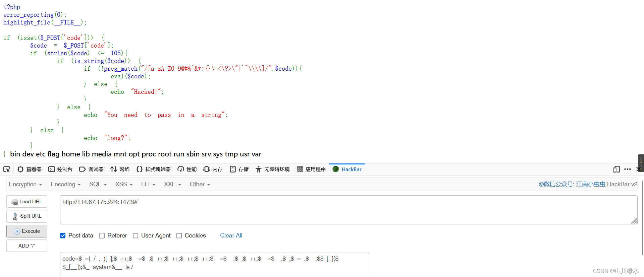Click the Split URL button
This screenshot has height=277, width=644.
pos(27,216)
